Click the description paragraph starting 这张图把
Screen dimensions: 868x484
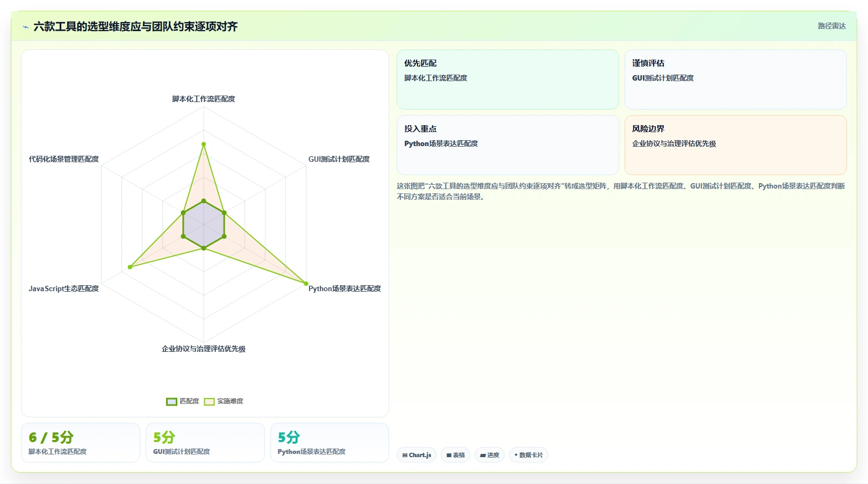pos(621,191)
